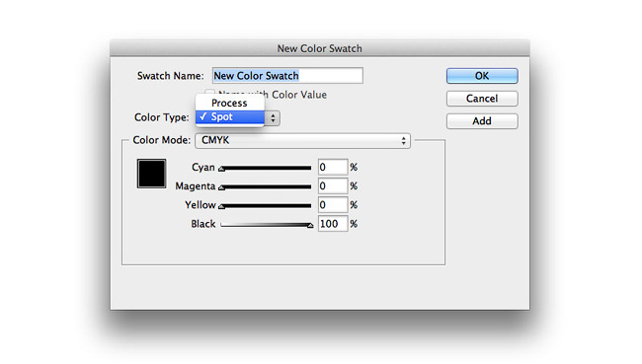This screenshot has width=642, height=364.
Task: Select the checked Spot menu option
Action: click(x=230, y=117)
